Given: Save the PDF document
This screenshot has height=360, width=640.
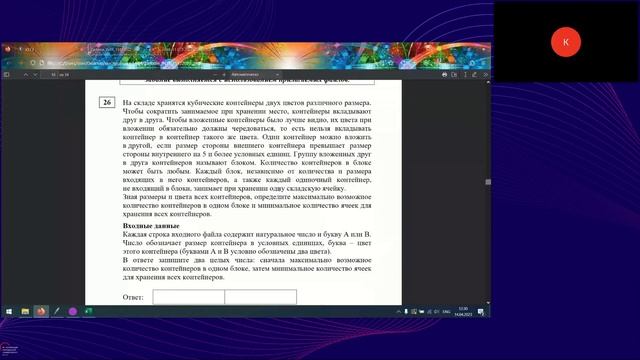Looking at the screenshot, I should point(454,75).
